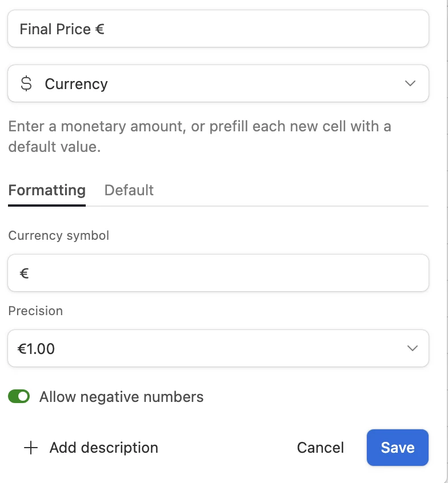Click the dollar sign field type icon
Screen dimensions: 448x483
(x=26, y=84)
